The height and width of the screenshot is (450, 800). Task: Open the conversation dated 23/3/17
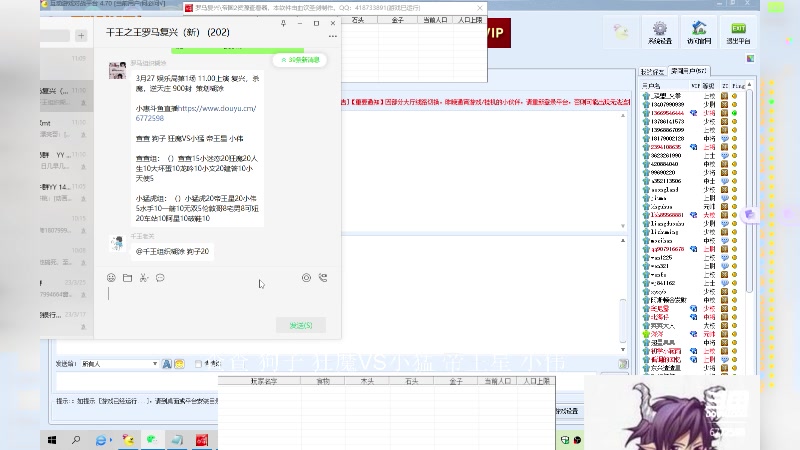[x=66, y=320]
